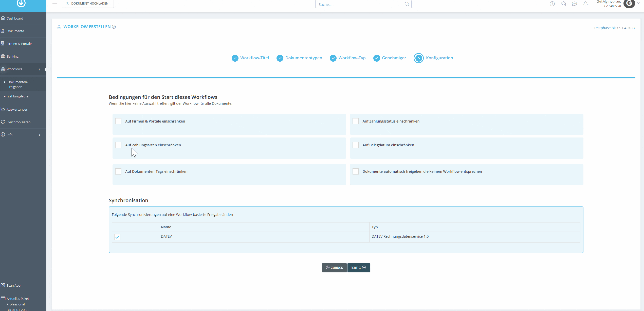Open the mail envelope icon in header

click(563, 4)
